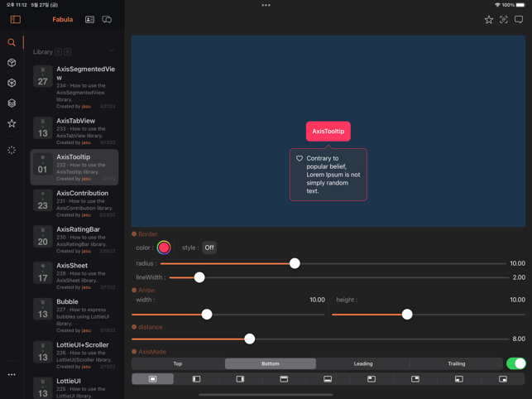Image resolution: width=532 pixels, height=399 pixels.
Task: Click the star icon in top-right toolbar
Action: click(489, 19)
